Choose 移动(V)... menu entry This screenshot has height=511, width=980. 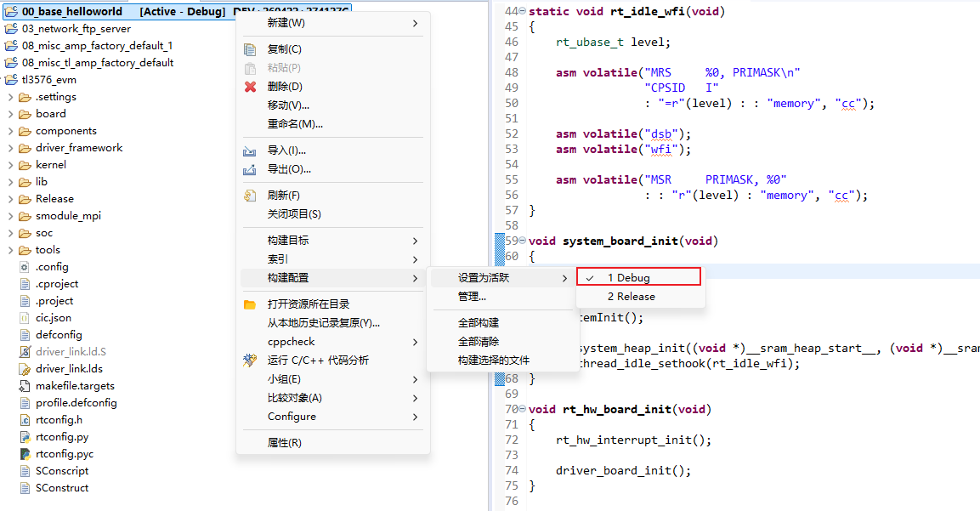click(333, 105)
